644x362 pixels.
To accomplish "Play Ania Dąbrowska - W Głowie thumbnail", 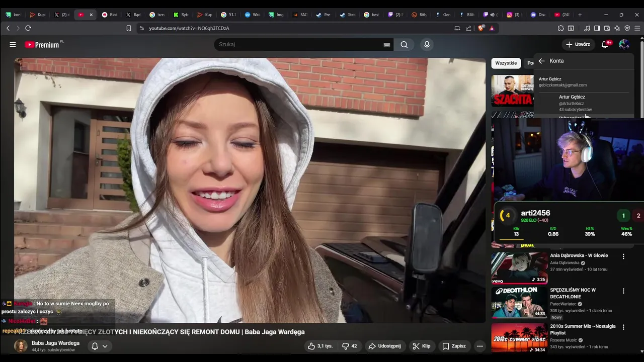I will coord(519,267).
